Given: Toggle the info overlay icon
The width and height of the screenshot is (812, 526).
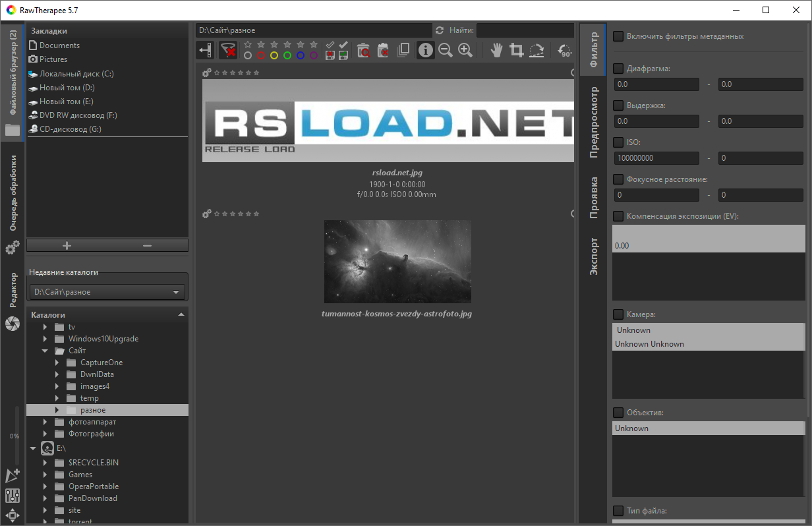Looking at the screenshot, I should [425, 49].
